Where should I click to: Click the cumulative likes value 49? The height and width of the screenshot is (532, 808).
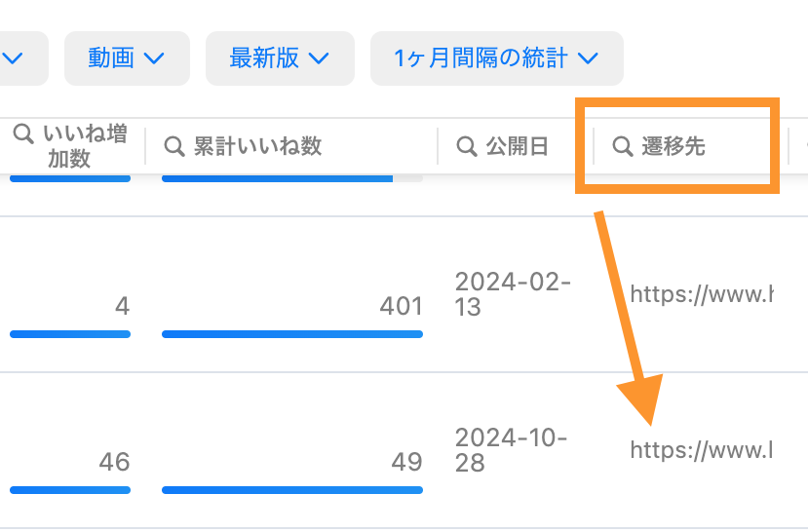(x=407, y=461)
